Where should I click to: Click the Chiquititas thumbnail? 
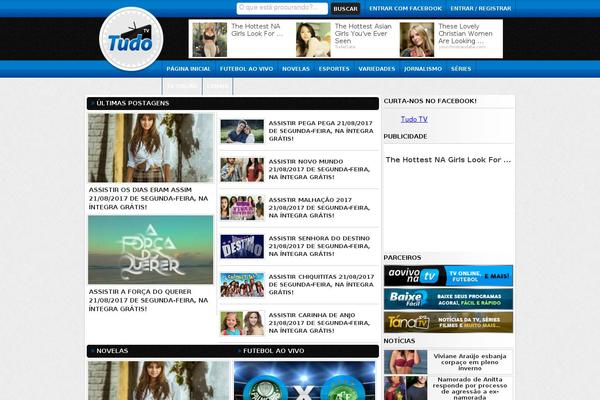click(x=242, y=285)
